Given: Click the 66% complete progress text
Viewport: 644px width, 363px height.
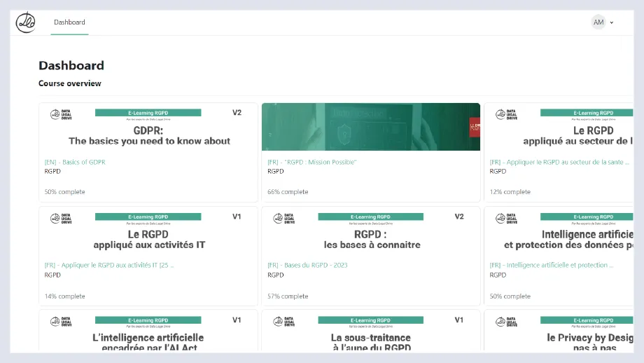Looking at the screenshot, I should [288, 192].
